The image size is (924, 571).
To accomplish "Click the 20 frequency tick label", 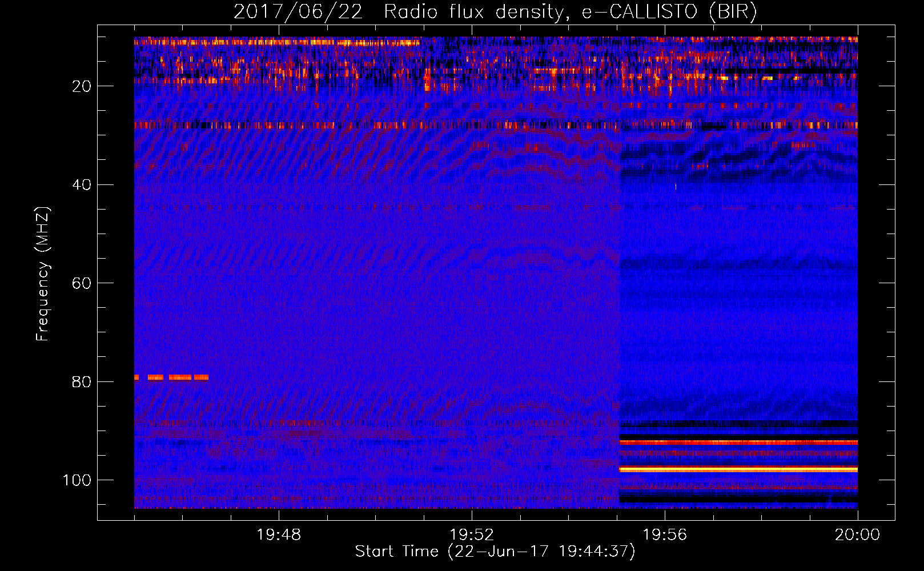I will tap(82, 86).
